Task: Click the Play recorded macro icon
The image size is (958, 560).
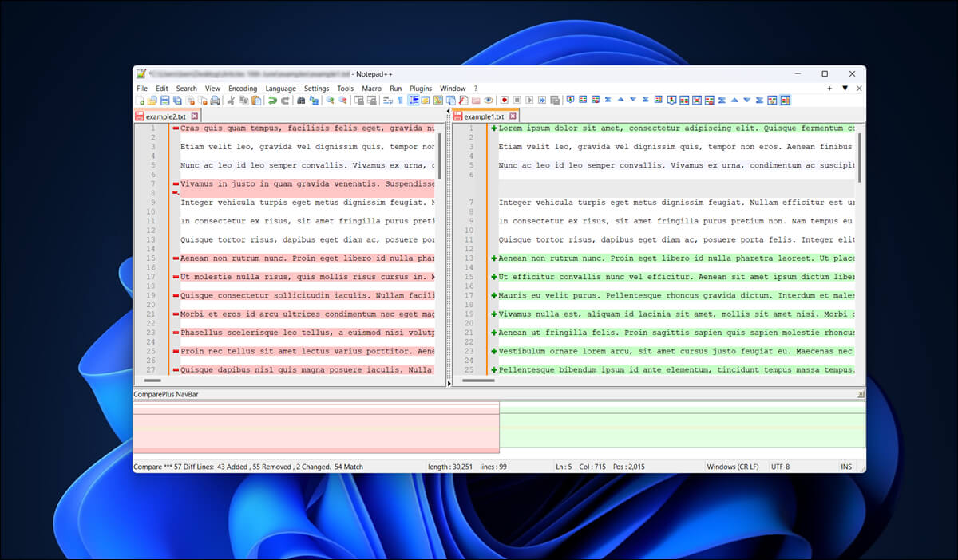Action: [529, 101]
